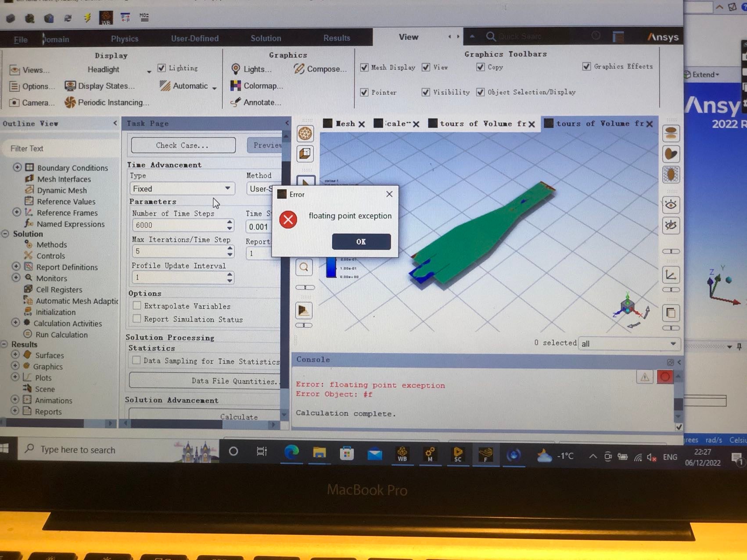
Task: Toggle the Lighting checkbox
Action: coord(162,68)
